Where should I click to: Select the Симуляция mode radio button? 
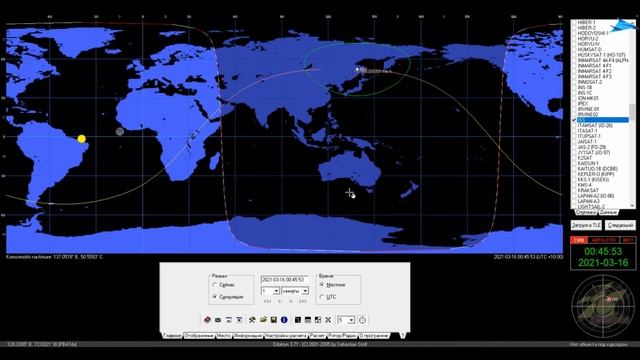[214, 297]
